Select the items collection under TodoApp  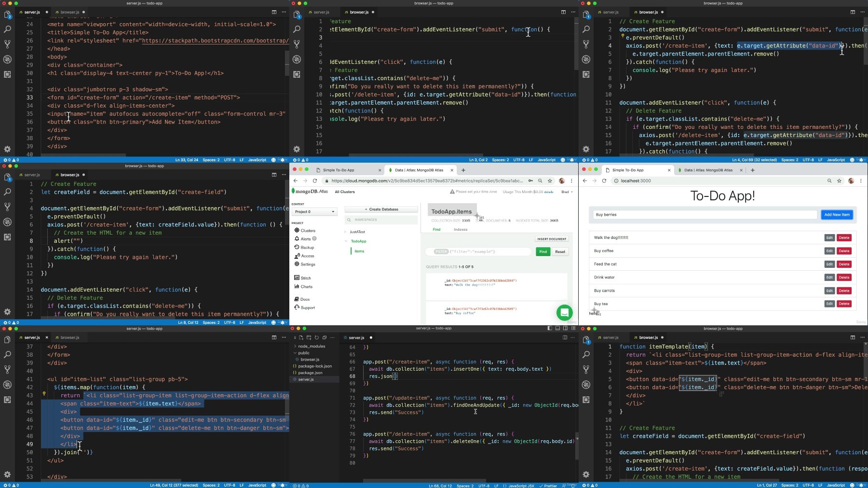[359, 251]
